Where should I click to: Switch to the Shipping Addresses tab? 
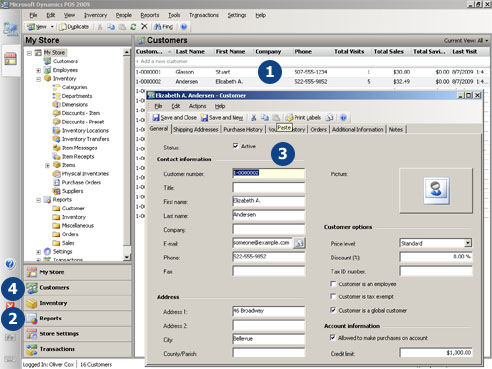tap(196, 129)
